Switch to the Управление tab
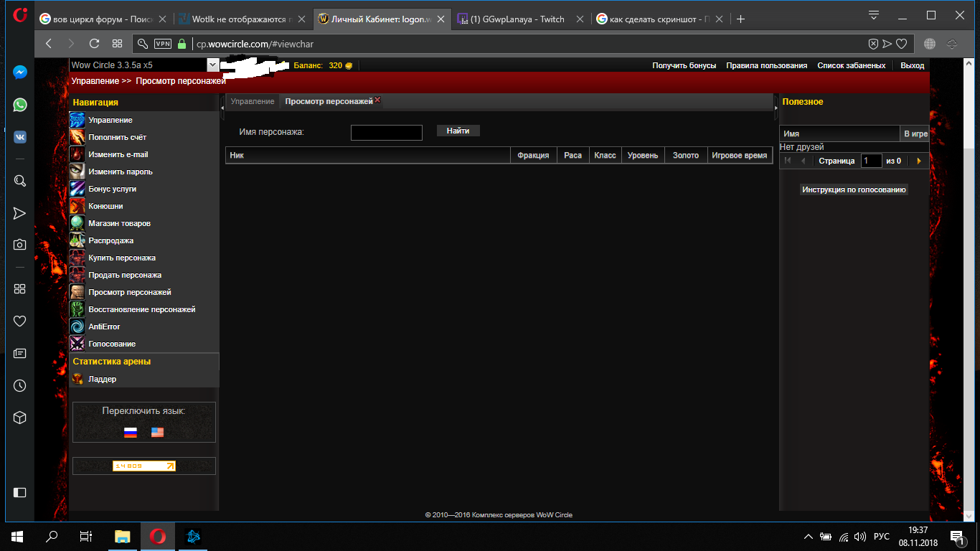Viewport: 980px width, 551px height. (253, 102)
